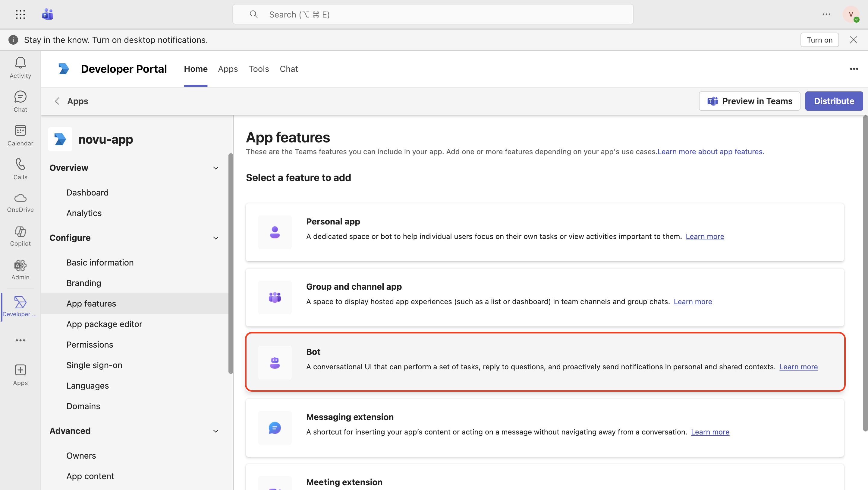Click Preview in Teams button

[x=749, y=101]
